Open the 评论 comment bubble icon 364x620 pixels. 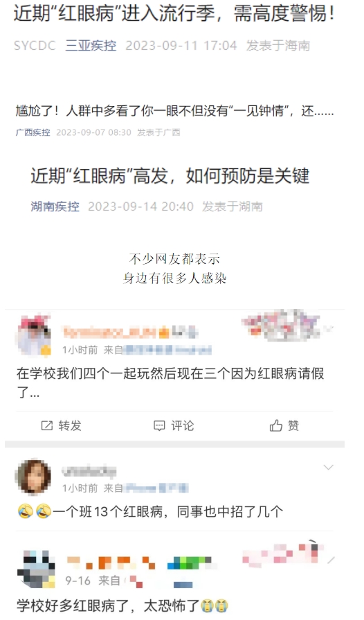159,425
